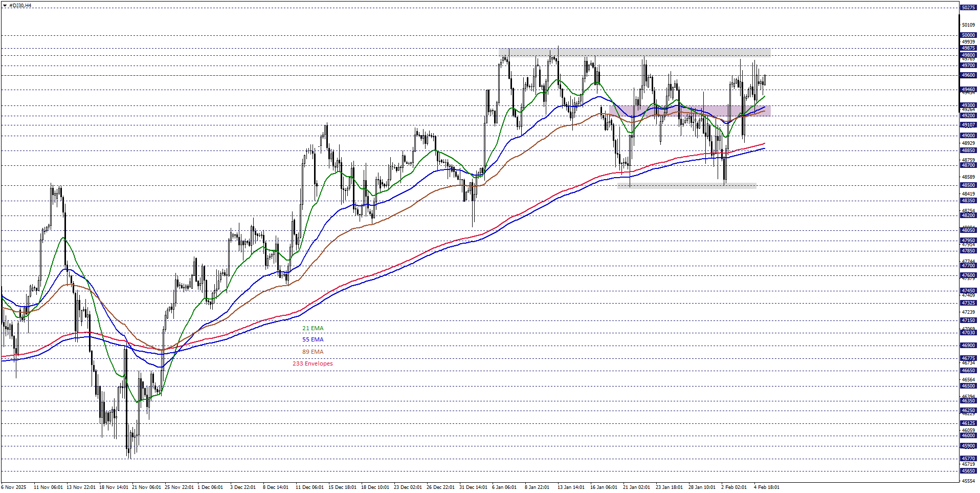Click the 47030 price level label
Viewport: 980px width, 493px height.
click(968, 333)
